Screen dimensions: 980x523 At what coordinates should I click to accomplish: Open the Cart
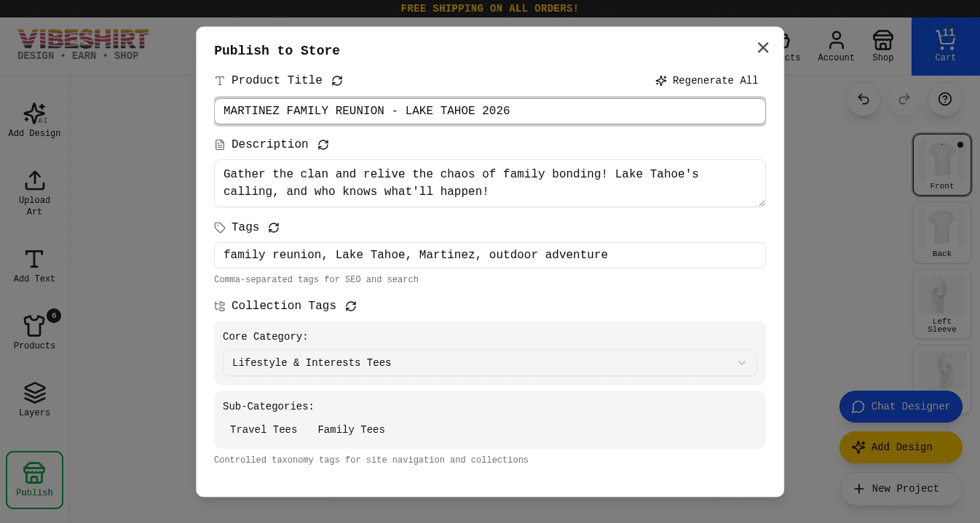click(x=945, y=47)
